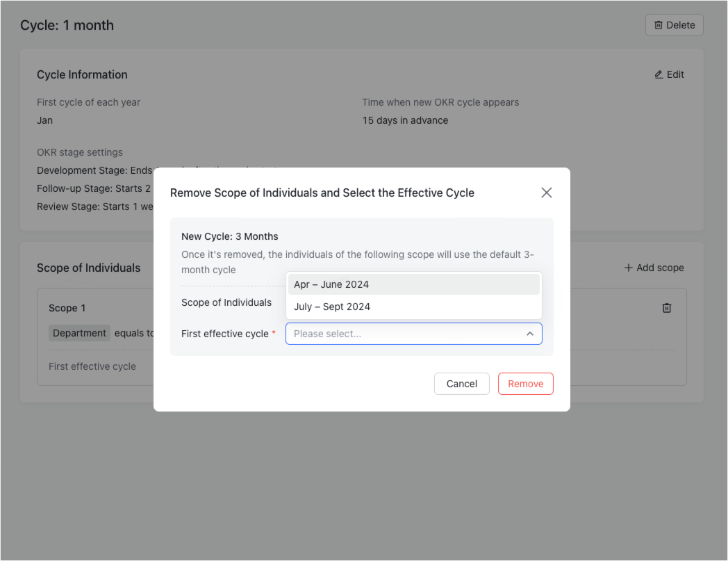The height and width of the screenshot is (561, 728).
Task: Open the First effective cycle dropdown
Action: [x=414, y=334]
